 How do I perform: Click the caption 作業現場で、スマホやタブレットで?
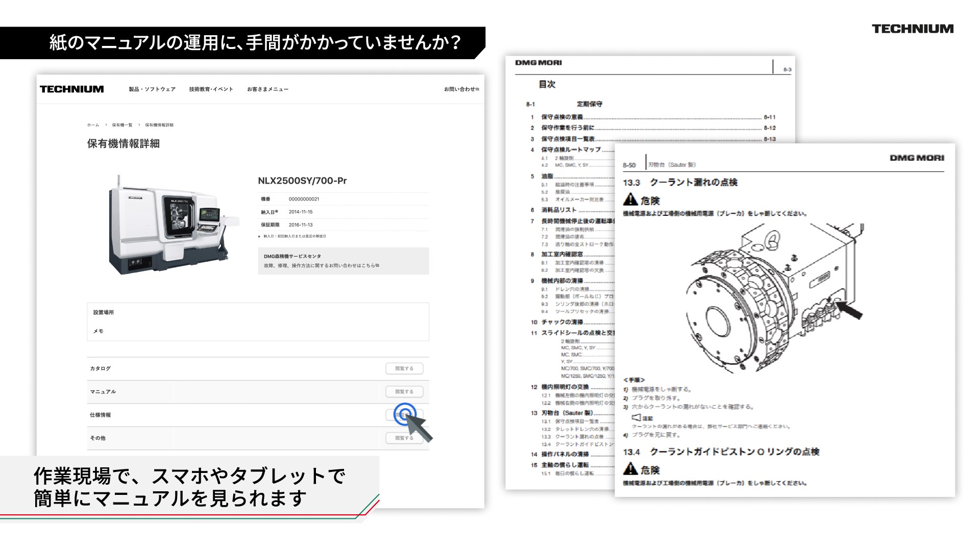190,476
